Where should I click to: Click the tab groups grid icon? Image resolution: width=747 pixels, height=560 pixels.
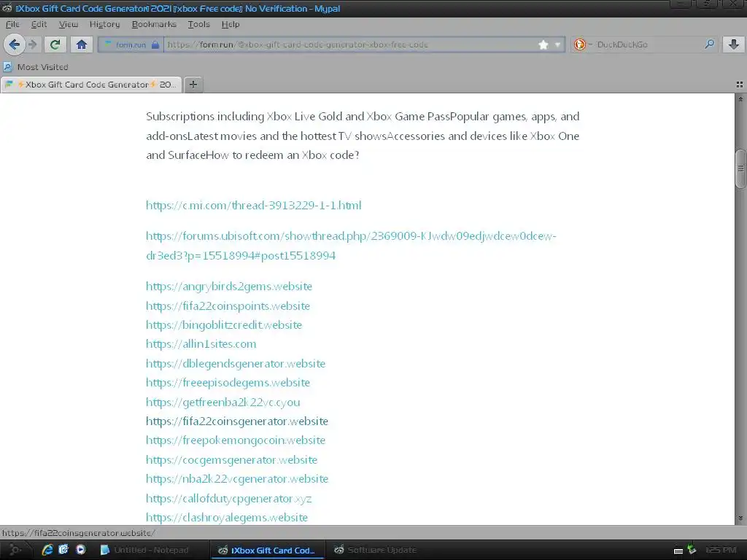(740, 85)
